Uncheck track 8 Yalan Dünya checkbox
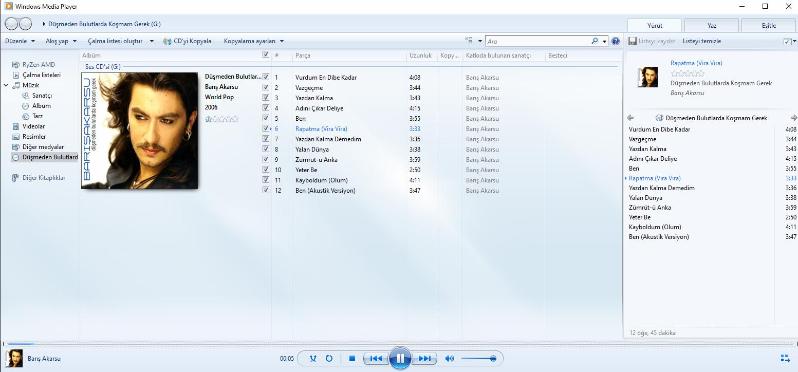This screenshot has height=372, width=798. coord(265,149)
